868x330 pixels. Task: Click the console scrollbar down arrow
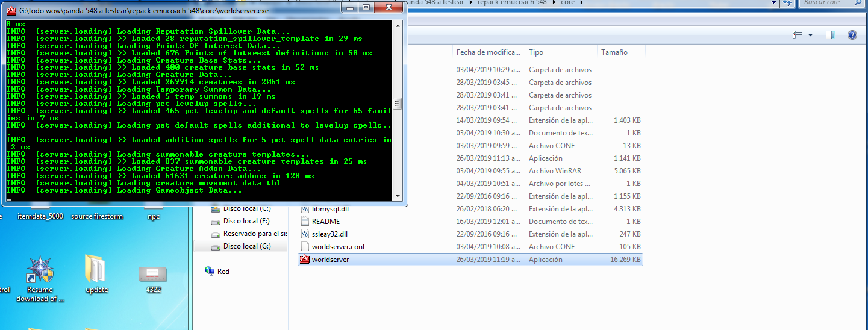(x=397, y=196)
